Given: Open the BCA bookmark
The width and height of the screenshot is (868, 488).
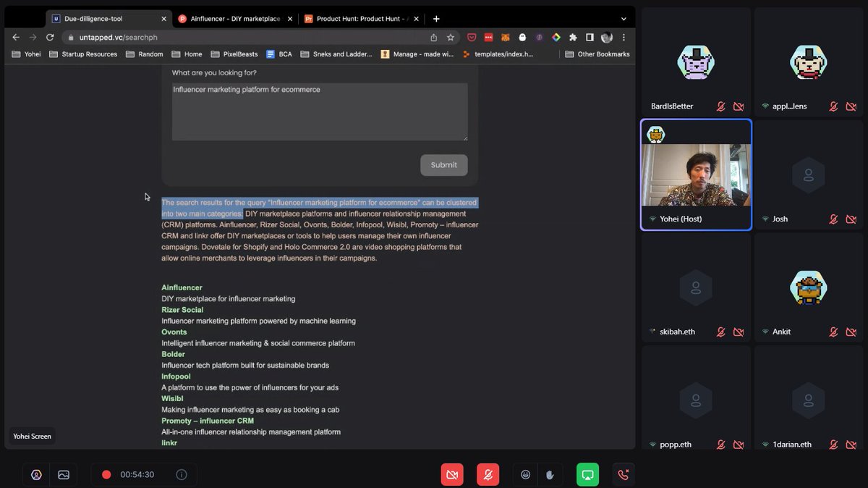Looking at the screenshot, I should click(x=279, y=54).
